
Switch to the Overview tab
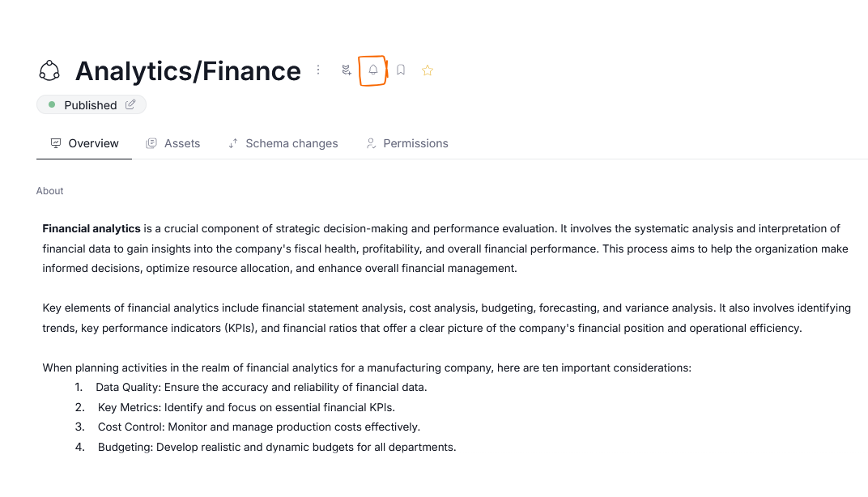click(x=84, y=143)
